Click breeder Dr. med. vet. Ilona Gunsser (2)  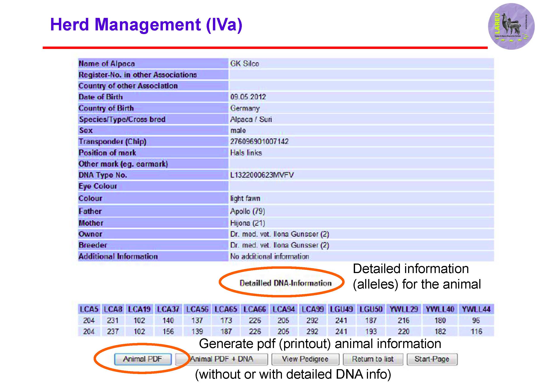(x=280, y=245)
